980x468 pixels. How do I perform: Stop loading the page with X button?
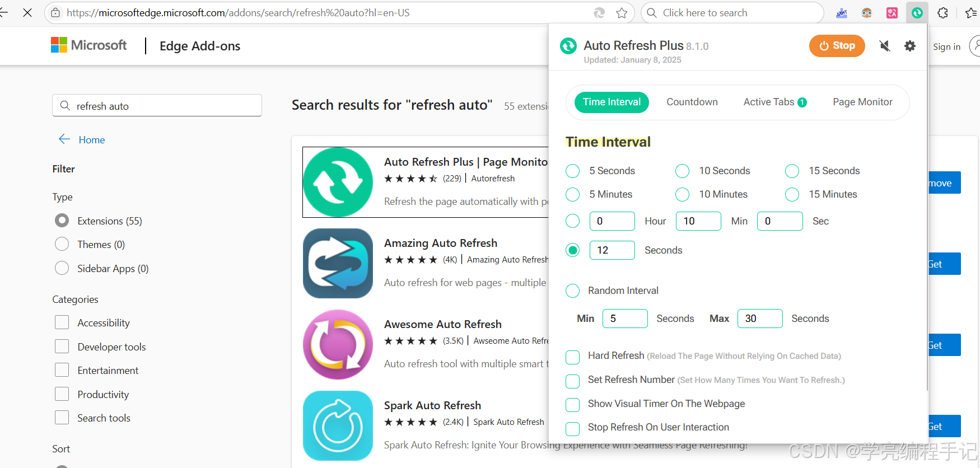[x=27, y=12]
